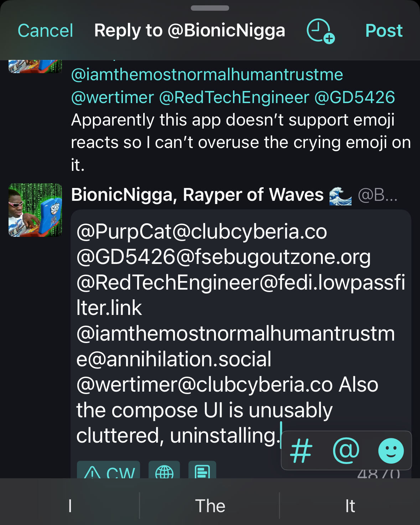Tap the schedule post clock icon
Viewport: 420px width, 525px height.
(x=320, y=31)
